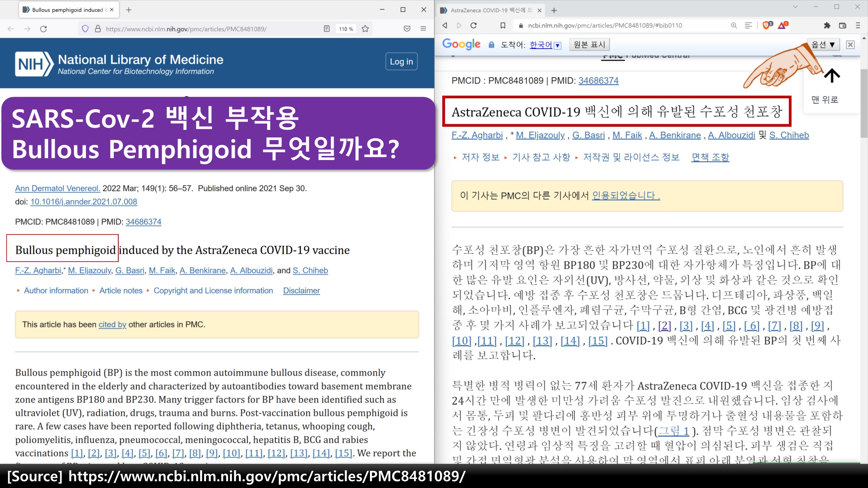Reload page in the left Firefox window

[44, 29]
